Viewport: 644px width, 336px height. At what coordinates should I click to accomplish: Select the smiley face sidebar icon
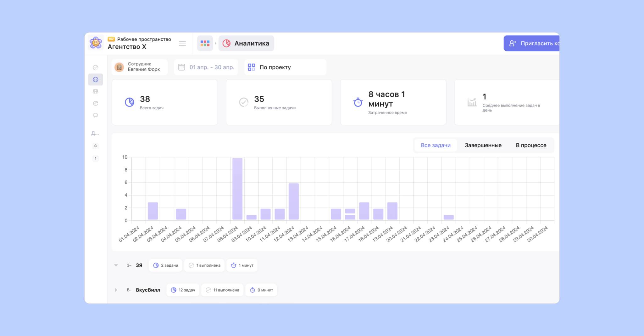96,80
